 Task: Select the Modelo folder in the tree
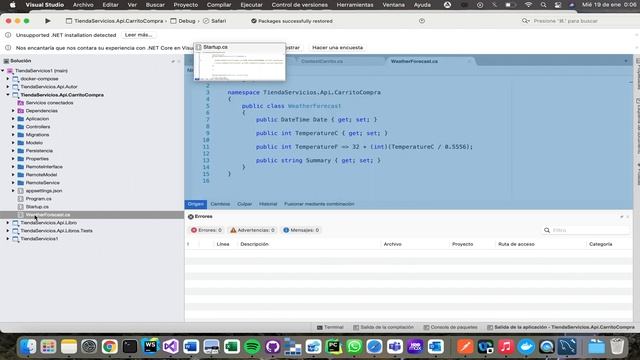(34, 143)
